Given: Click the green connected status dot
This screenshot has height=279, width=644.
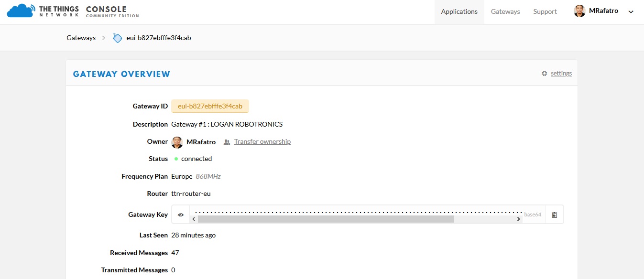Looking at the screenshot, I should coord(176,159).
